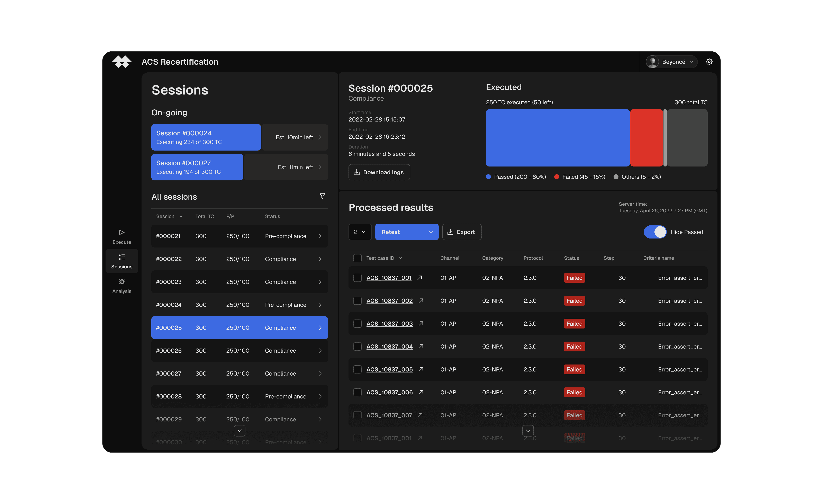Click the red Failed segment of Executed bar
The width and height of the screenshot is (823, 504).
[646, 138]
